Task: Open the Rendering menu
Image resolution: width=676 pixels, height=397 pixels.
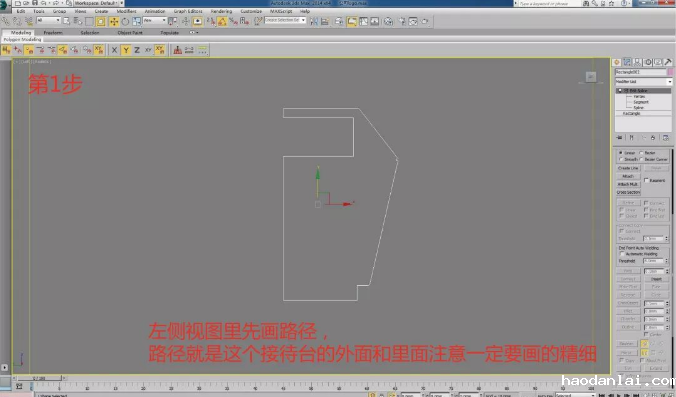Action: coord(221,11)
